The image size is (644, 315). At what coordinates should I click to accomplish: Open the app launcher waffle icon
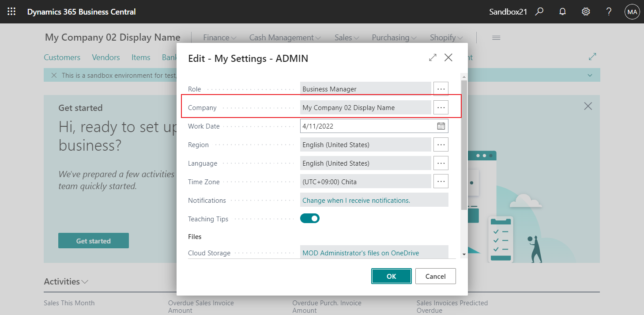pos(11,11)
